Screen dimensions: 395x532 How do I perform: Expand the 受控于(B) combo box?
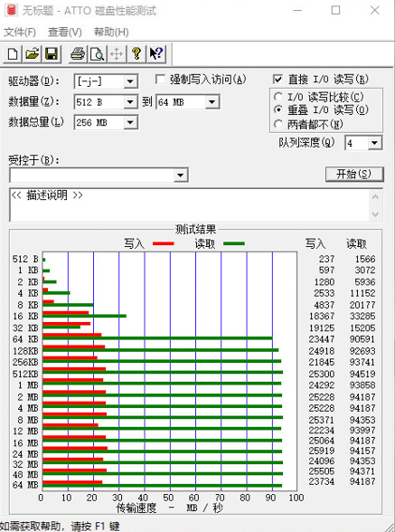(x=181, y=176)
